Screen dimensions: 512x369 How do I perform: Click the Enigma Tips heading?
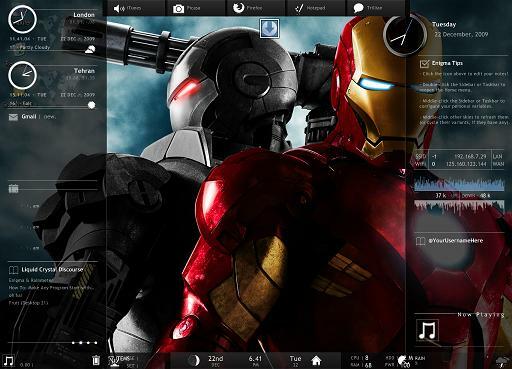447,63
